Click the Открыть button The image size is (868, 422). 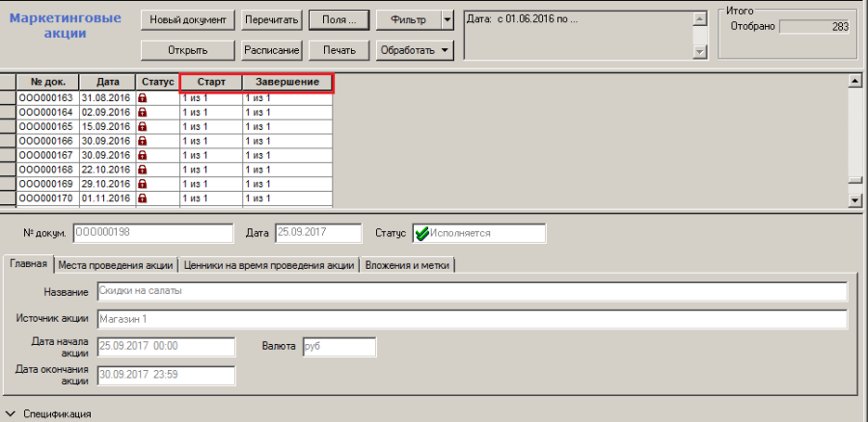coord(188,50)
